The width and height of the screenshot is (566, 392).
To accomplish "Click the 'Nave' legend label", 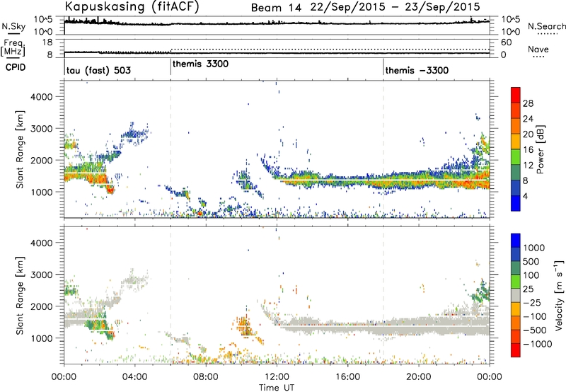I will pos(538,49).
